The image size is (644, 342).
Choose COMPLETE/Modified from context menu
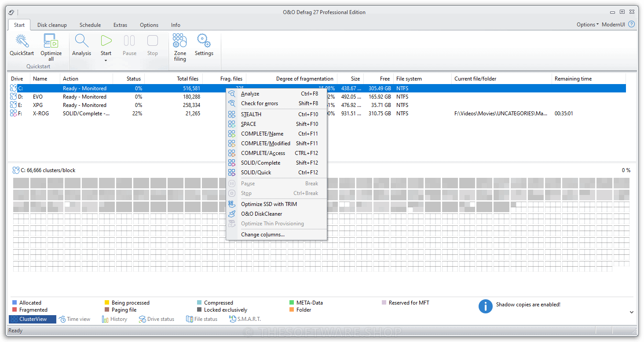click(276, 143)
